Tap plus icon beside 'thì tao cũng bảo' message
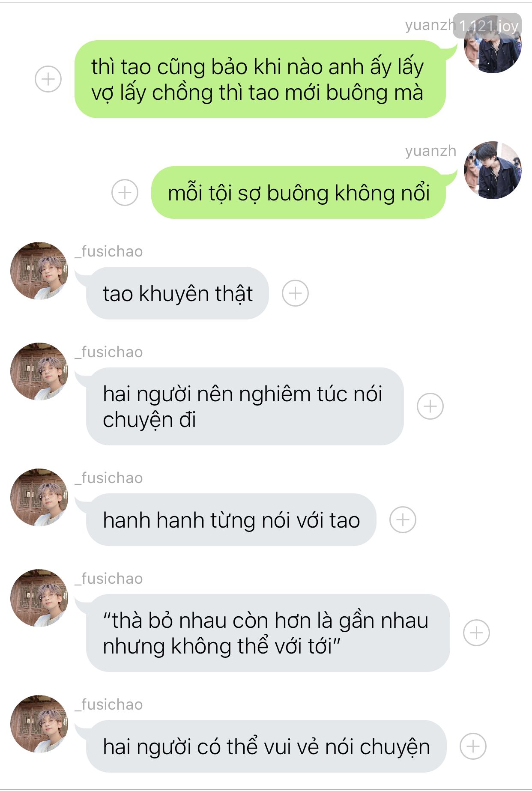The height and width of the screenshot is (791, 532). click(x=48, y=79)
